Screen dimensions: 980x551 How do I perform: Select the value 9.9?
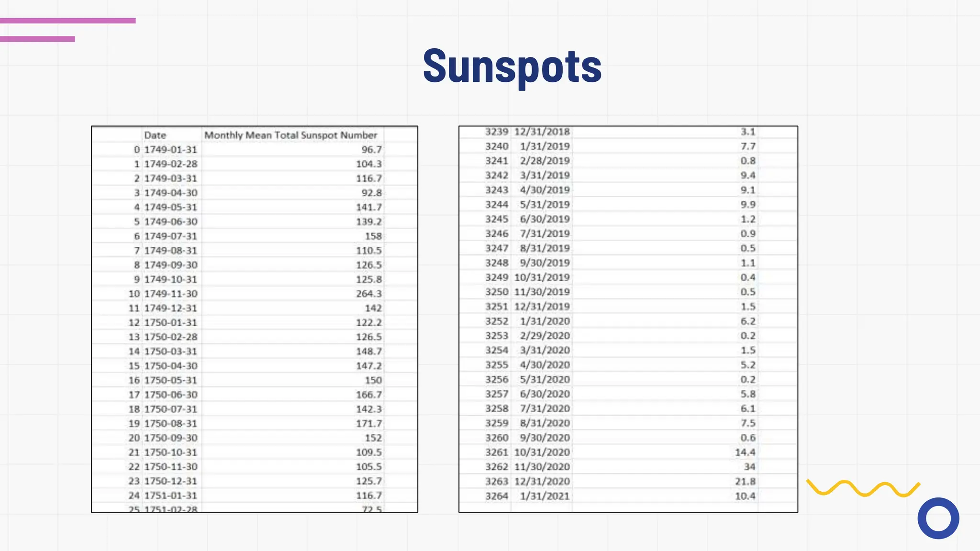(x=748, y=204)
